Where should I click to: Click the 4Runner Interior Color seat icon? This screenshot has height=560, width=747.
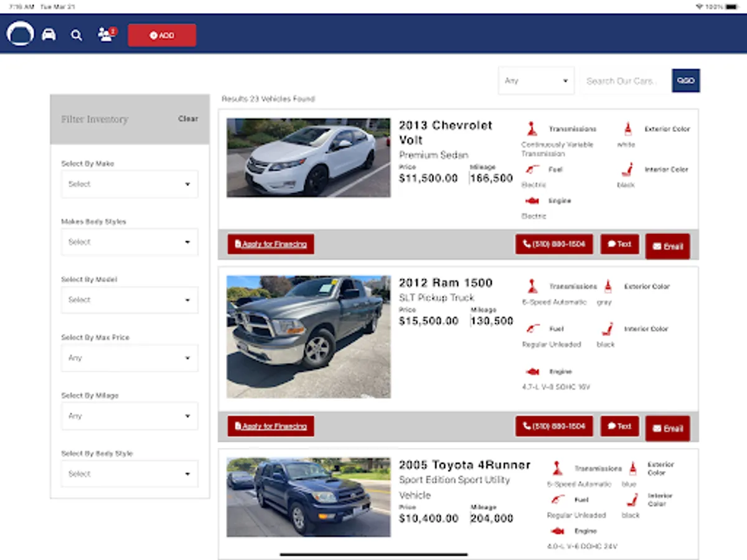pos(633,500)
